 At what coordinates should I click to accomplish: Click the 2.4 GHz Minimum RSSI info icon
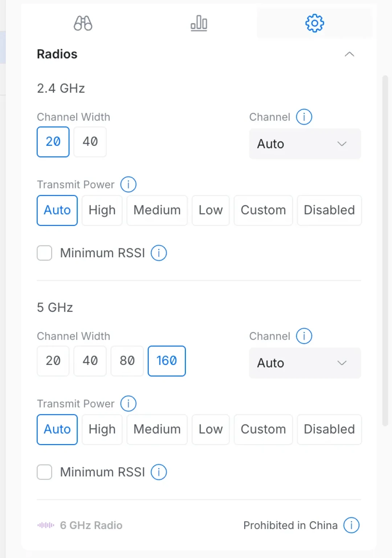click(x=159, y=253)
